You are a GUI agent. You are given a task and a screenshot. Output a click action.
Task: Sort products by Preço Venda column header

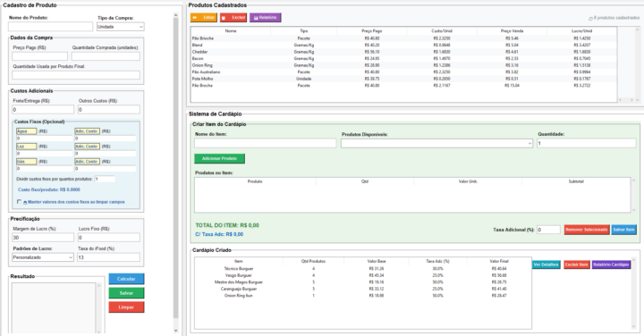512,30
